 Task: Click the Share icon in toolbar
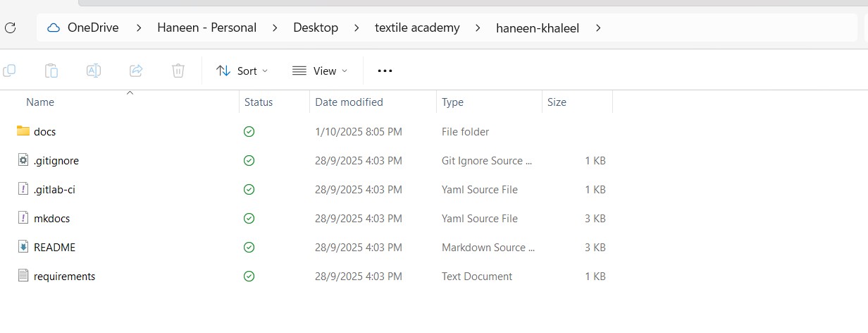(136, 71)
